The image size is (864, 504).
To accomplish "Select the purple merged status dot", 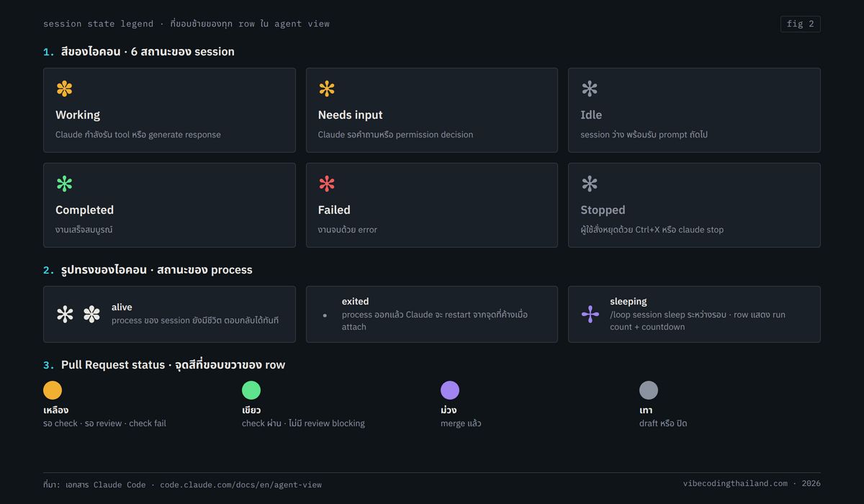I will pyautogui.click(x=450, y=390).
